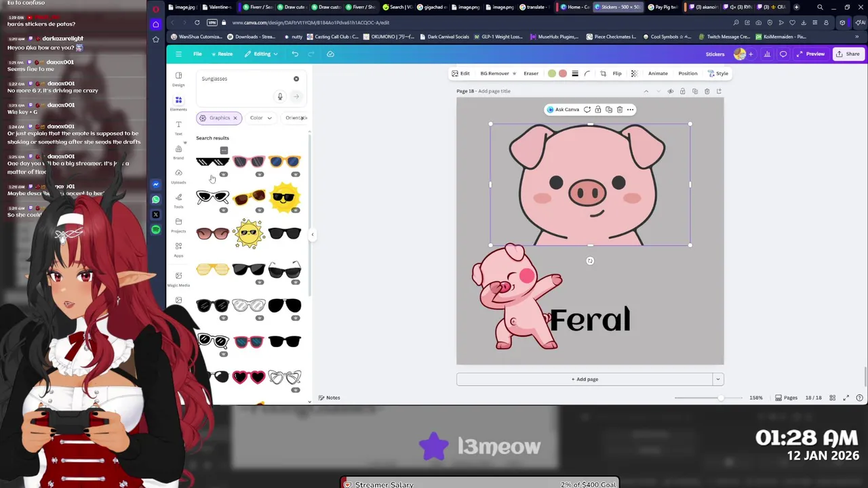
Task: Pick the green color swatch
Action: pyautogui.click(x=552, y=73)
